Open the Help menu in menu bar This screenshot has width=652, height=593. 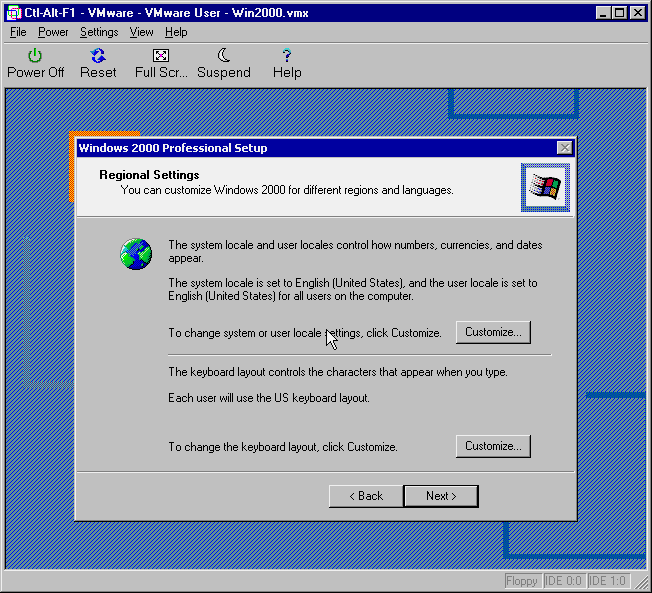(176, 32)
